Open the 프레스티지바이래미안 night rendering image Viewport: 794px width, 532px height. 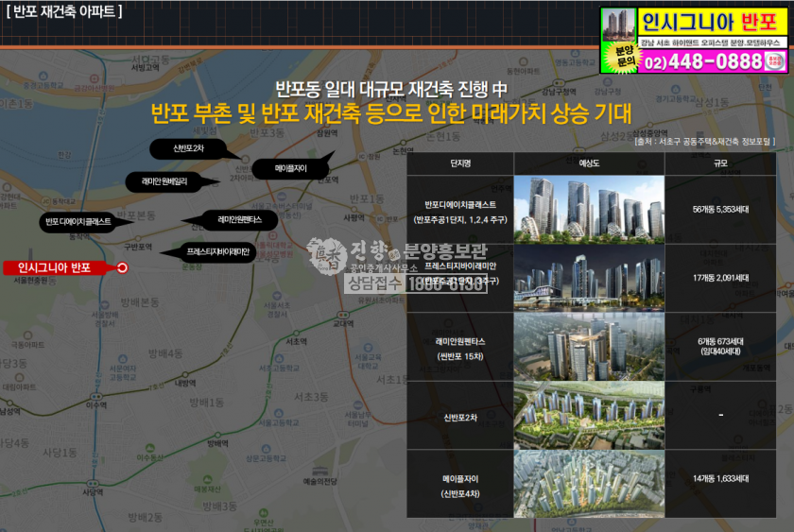[588, 278]
